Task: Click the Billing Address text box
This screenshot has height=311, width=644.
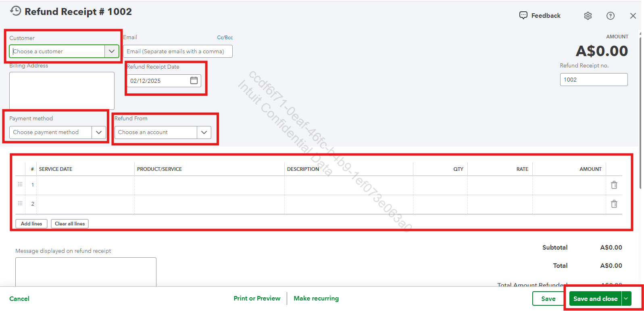Action: pyautogui.click(x=62, y=91)
